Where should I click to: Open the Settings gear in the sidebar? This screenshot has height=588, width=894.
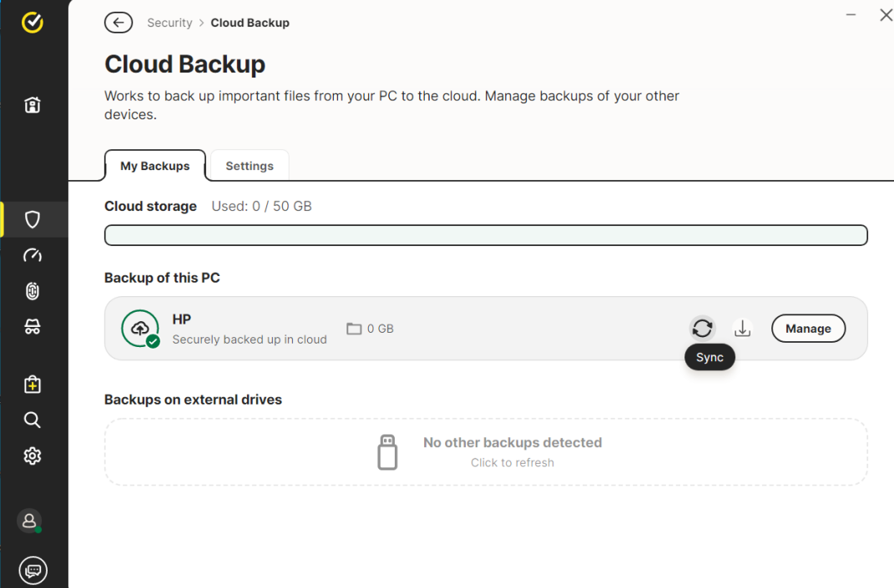pos(33,455)
